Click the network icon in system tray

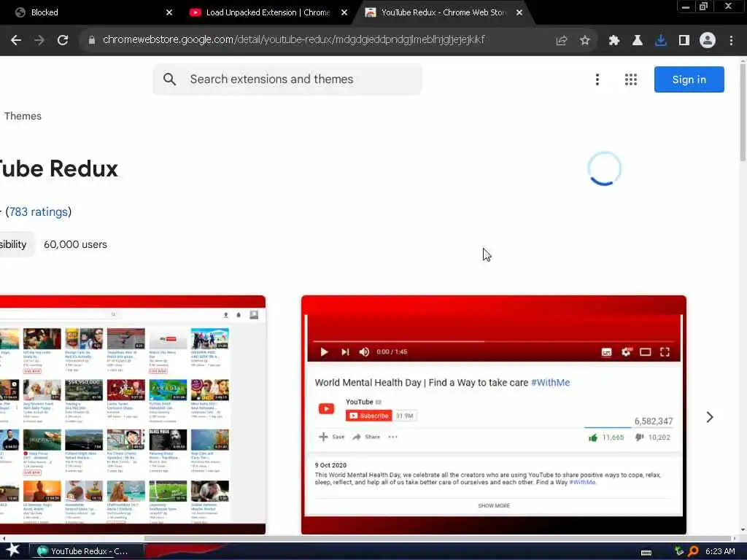(679, 551)
